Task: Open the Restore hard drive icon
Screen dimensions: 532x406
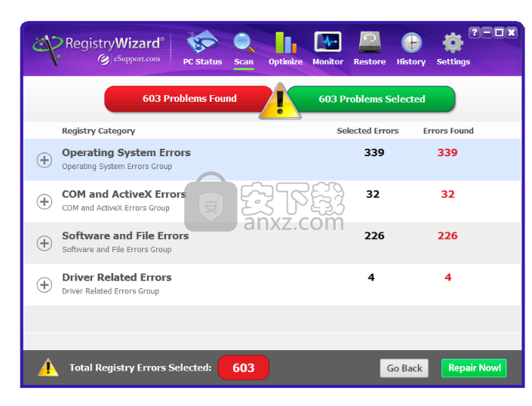Action: pos(370,42)
